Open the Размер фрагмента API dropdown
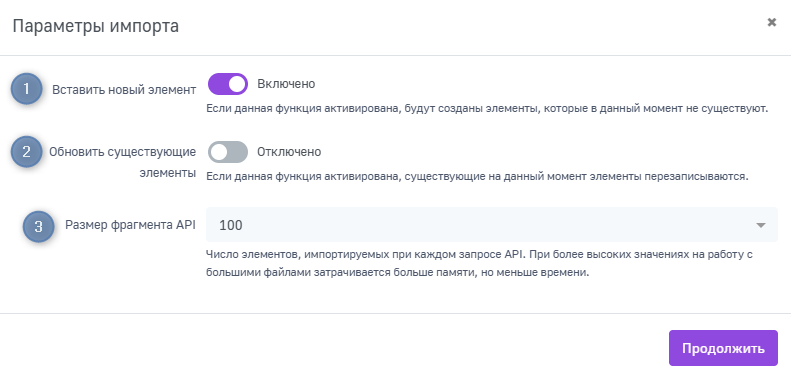 (492, 225)
